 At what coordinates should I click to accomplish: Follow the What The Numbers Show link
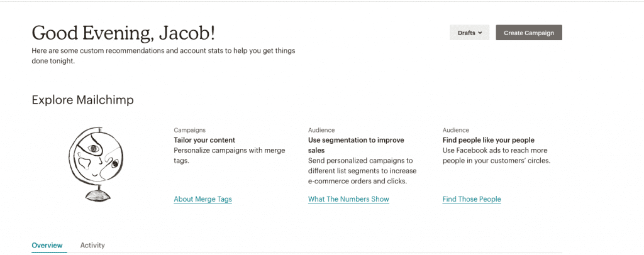(x=348, y=199)
